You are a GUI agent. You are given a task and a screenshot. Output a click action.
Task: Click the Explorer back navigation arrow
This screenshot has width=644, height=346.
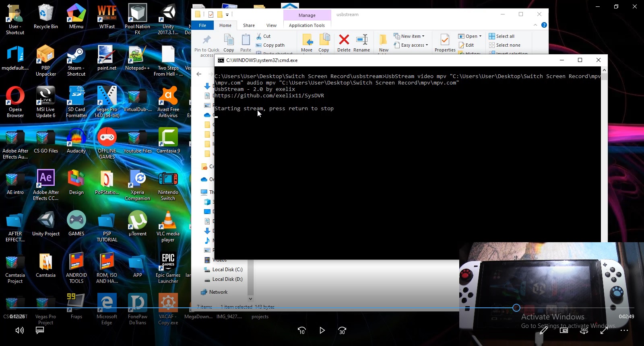click(199, 74)
